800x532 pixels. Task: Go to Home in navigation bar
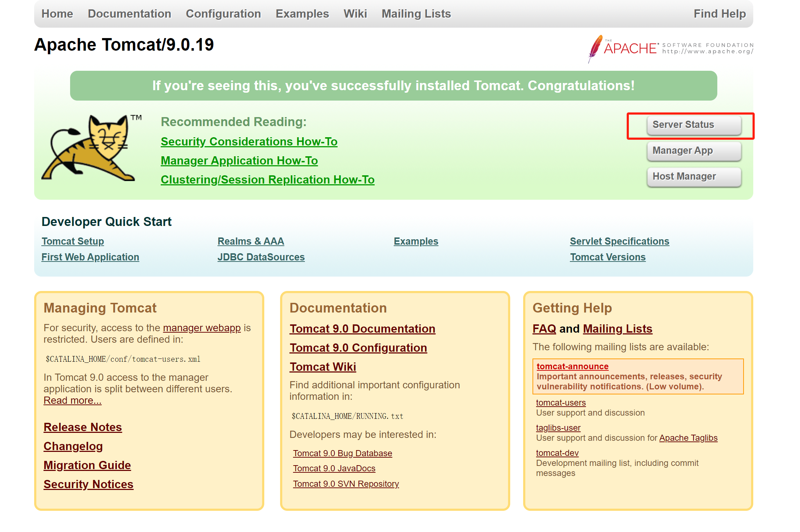pyautogui.click(x=57, y=14)
